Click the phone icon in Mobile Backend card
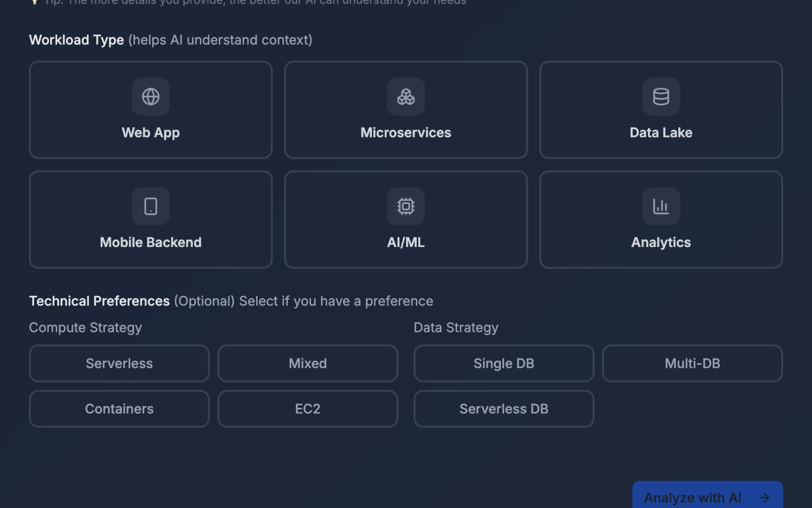 point(151,206)
